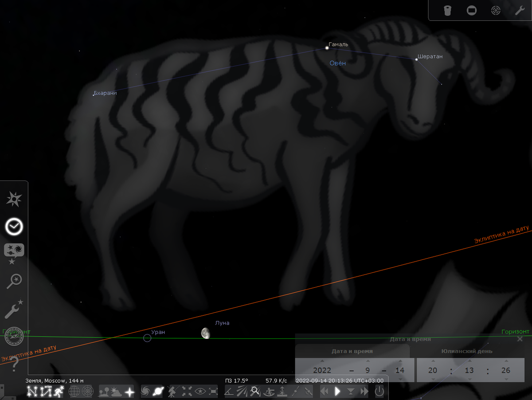Open the Help window question mark

(x=14, y=364)
